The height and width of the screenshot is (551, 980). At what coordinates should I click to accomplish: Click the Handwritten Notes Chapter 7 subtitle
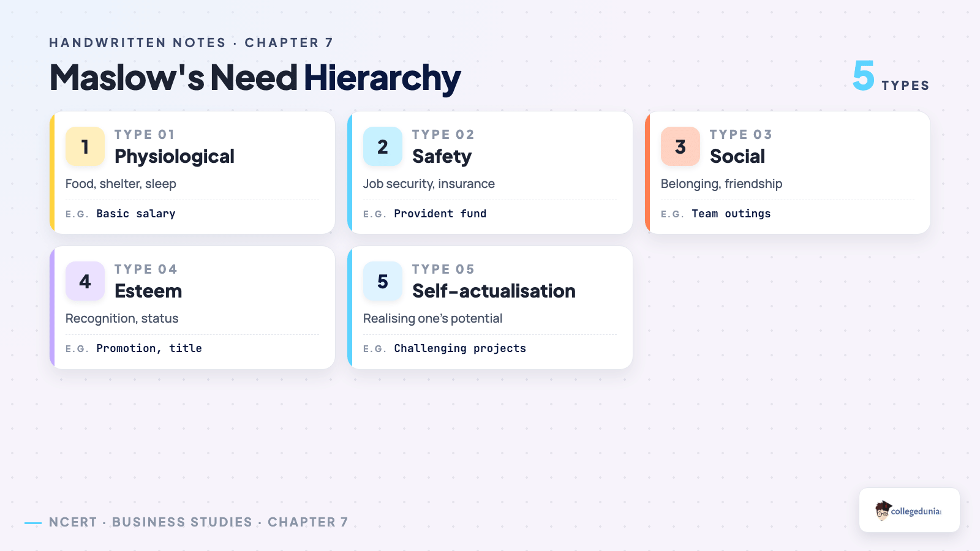click(x=191, y=43)
